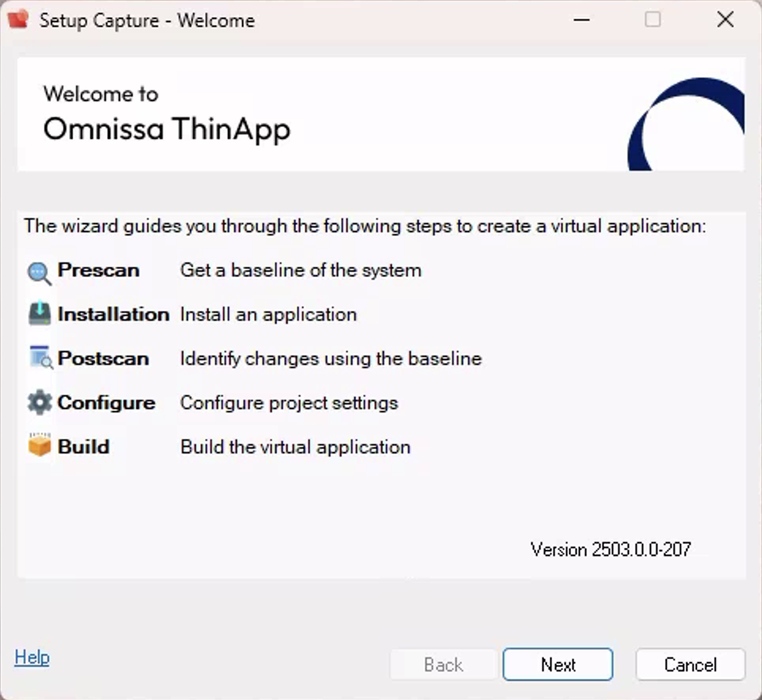Cancel the Setup Capture wizard
The height and width of the screenshot is (700, 762).
(690, 664)
